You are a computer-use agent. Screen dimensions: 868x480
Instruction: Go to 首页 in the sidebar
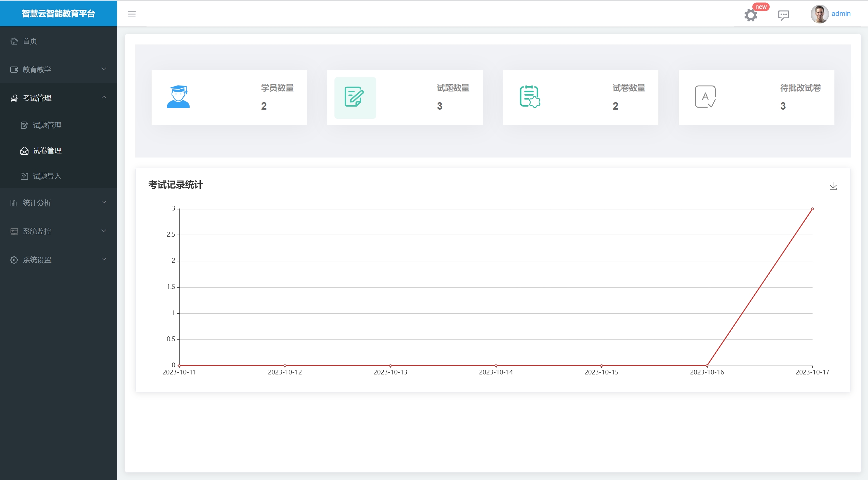[x=30, y=41]
